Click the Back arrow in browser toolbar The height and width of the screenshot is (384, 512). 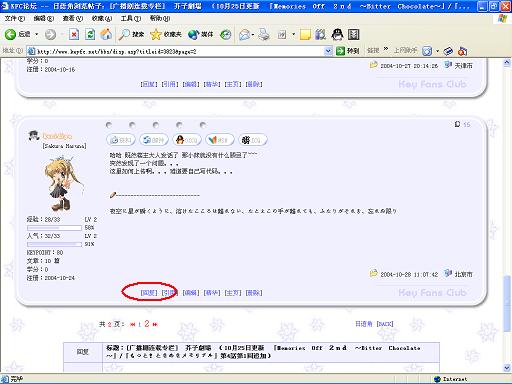(11, 34)
